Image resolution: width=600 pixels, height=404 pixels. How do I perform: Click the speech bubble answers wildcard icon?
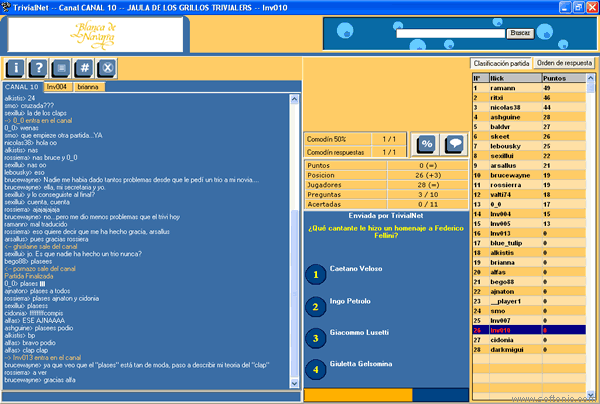(453, 144)
